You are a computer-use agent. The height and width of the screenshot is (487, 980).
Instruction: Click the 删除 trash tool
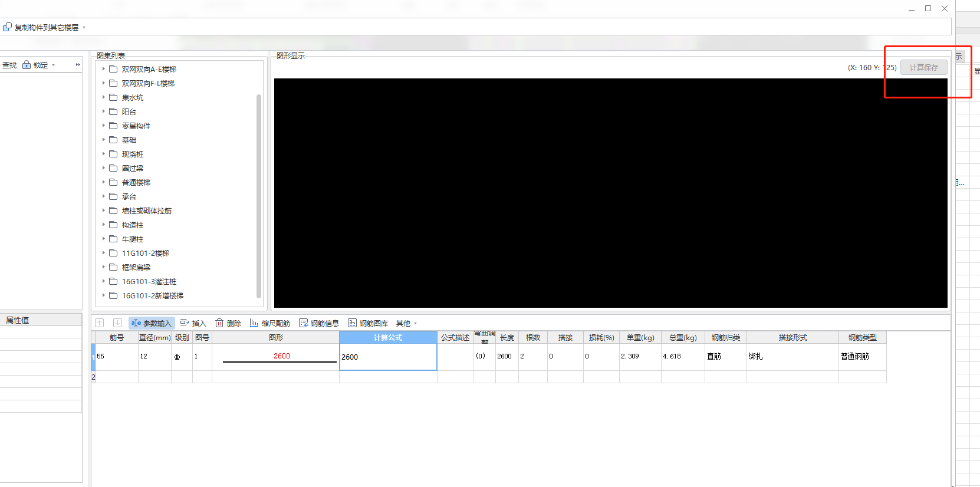[228, 323]
